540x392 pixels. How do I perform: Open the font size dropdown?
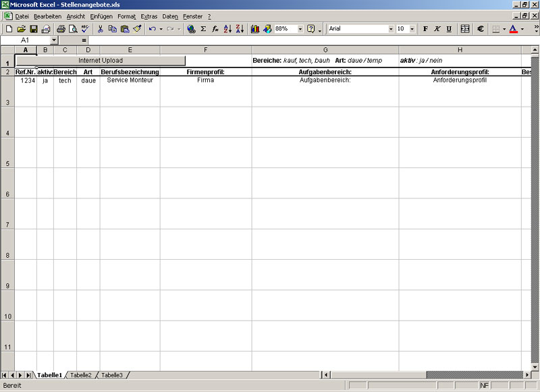pyautogui.click(x=412, y=29)
